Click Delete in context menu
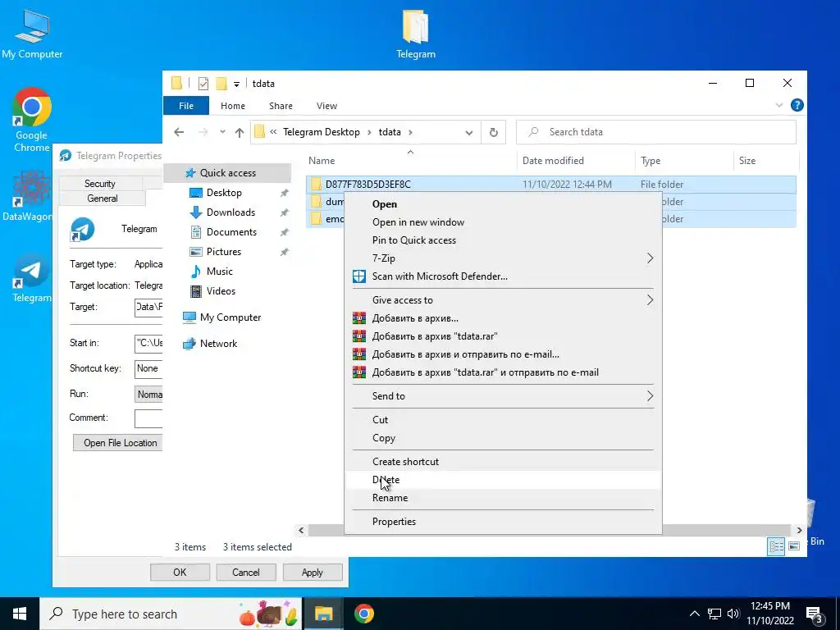The height and width of the screenshot is (630, 840). [x=503, y=479]
